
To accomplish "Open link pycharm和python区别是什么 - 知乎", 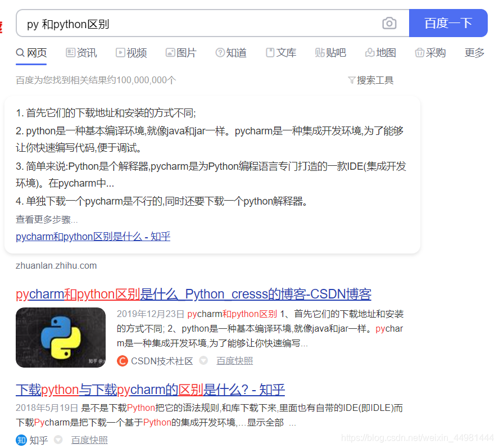I will [93, 237].
